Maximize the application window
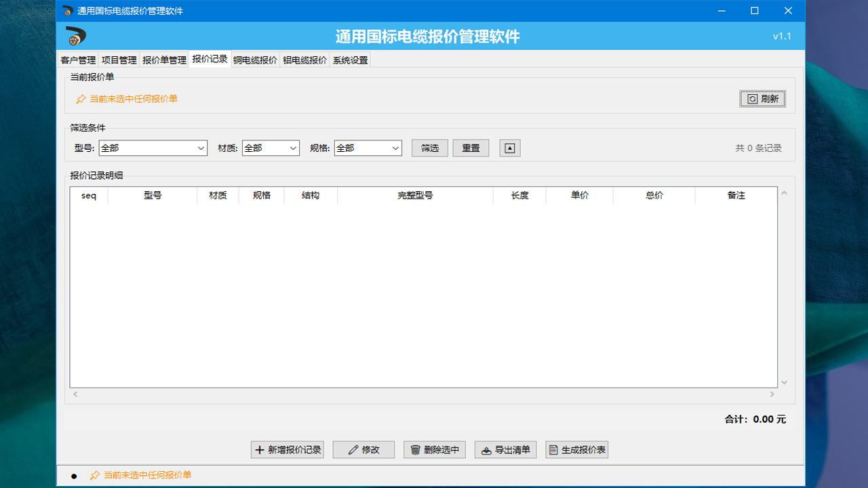The width and height of the screenshot is (868, 488). [x=755, y=11]
